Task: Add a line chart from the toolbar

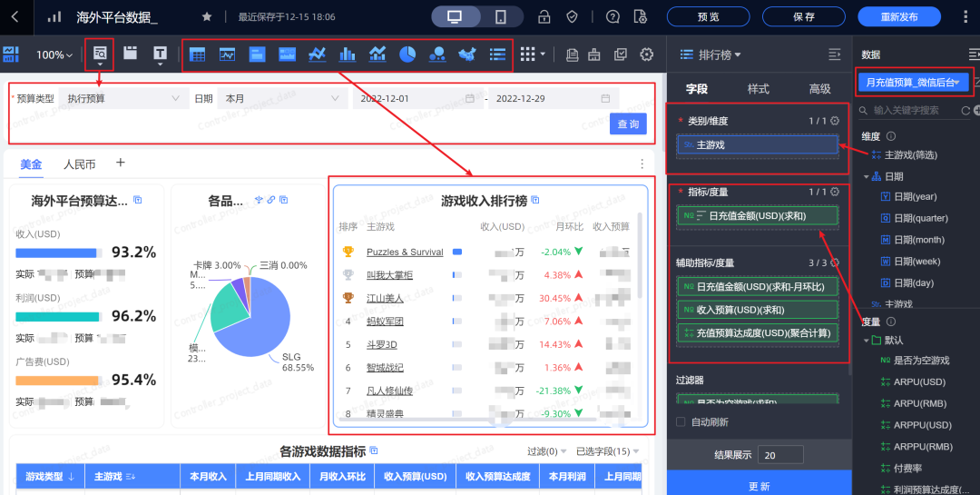Action: 317,54
